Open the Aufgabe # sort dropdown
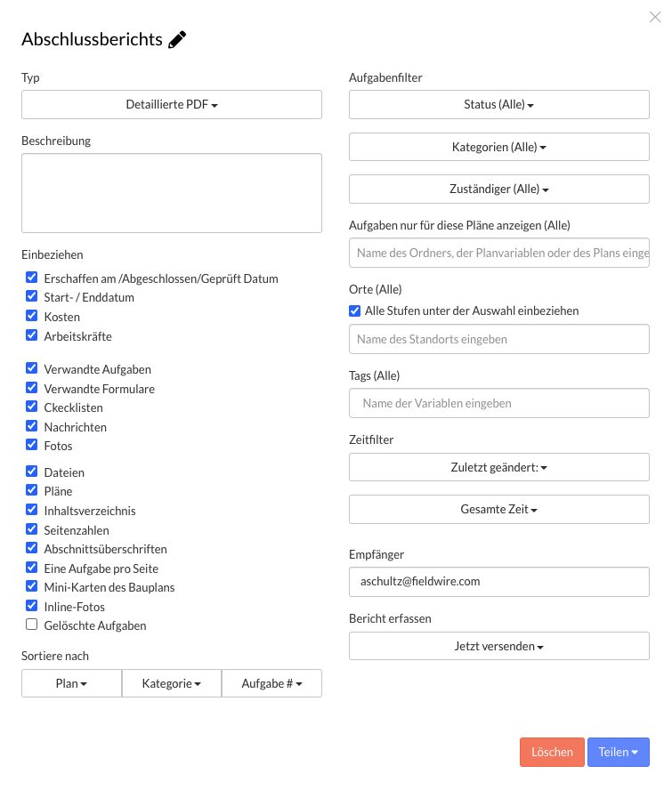This screenshot has width=672, height=790. [271, 683]
